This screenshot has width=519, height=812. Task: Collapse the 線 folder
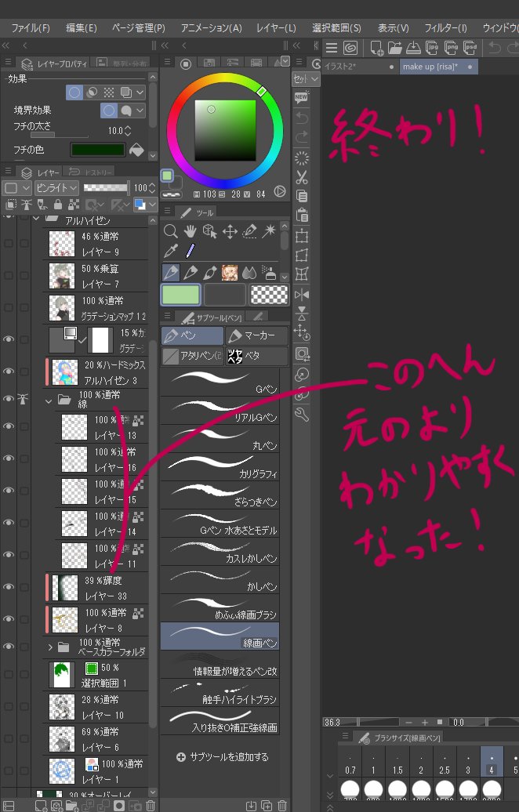(x=49, y=401)
